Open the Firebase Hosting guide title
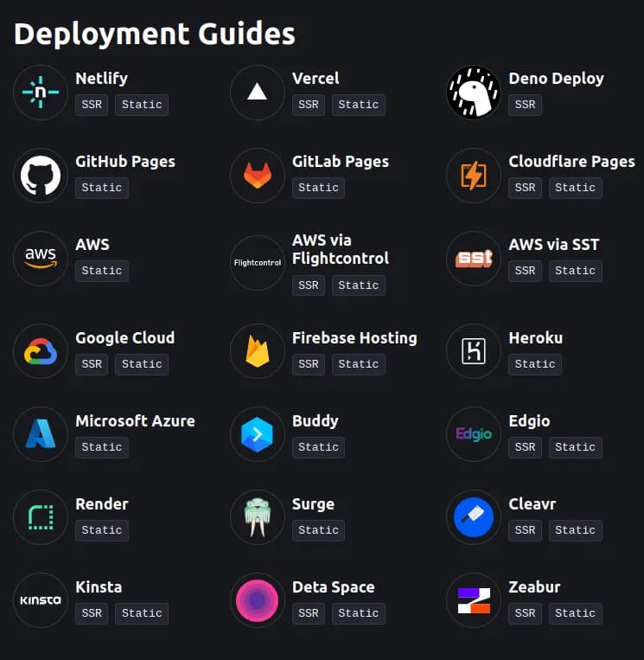This screenshot has height=660, width=644. click(x=354, y=337)
